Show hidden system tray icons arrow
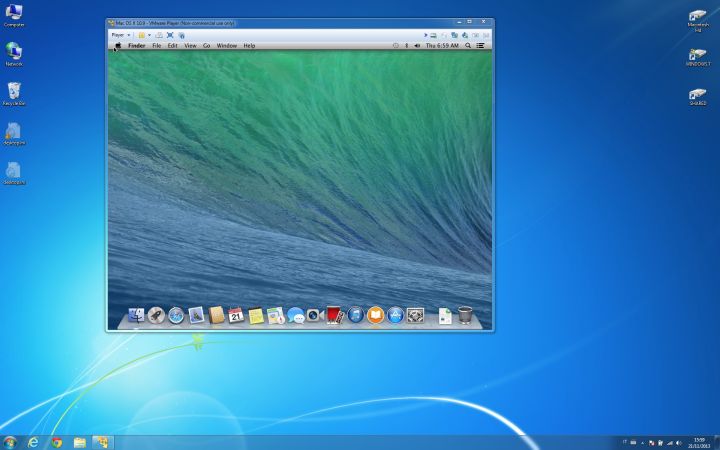 642,443
